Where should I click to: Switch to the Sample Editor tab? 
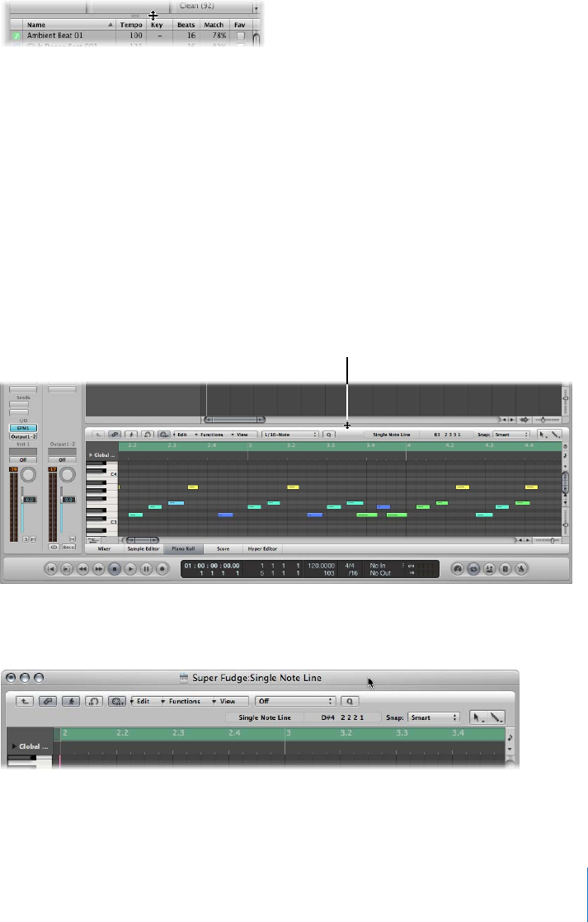pos(143,548)
